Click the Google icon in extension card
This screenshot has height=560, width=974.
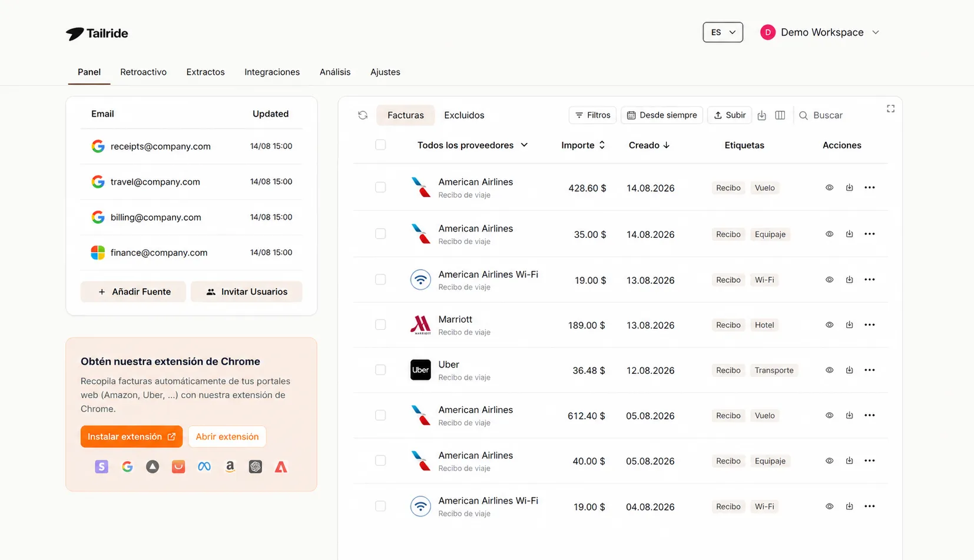127,467
